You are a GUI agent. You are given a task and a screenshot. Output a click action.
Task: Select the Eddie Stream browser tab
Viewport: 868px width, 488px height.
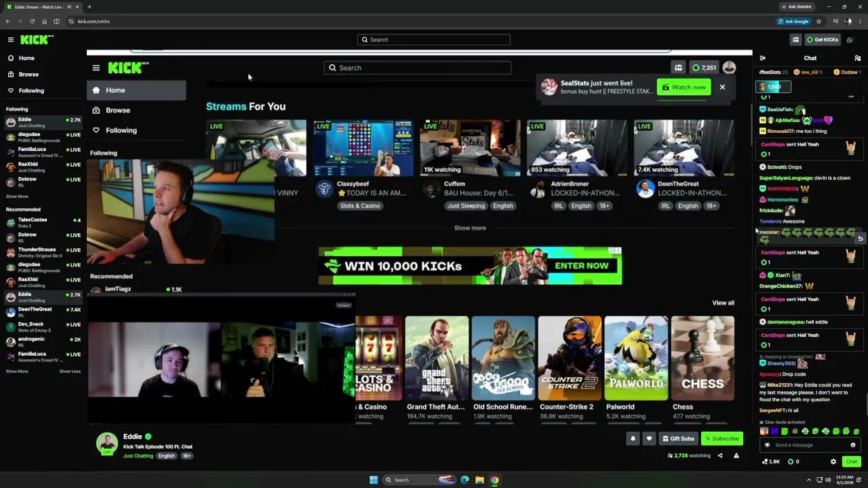coord(42,7)
